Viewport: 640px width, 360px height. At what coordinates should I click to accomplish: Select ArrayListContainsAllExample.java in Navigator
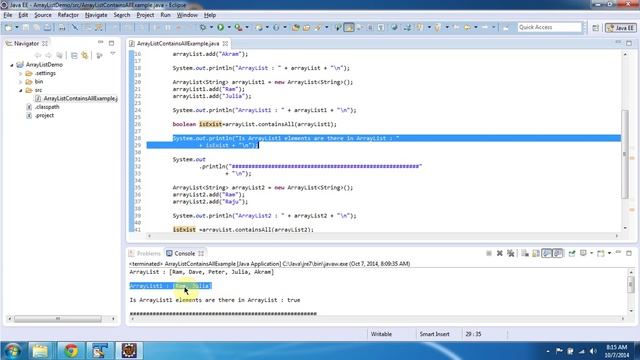tap(77, 98)
